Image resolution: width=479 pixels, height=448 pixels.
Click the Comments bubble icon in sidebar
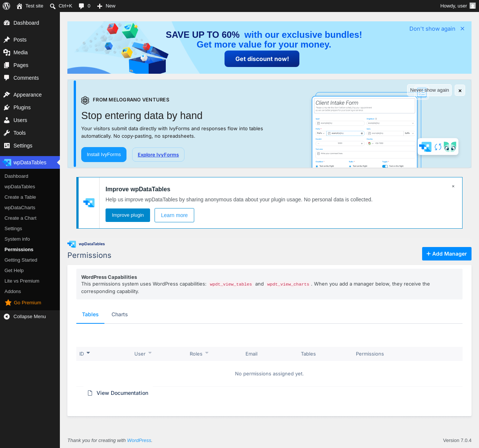pyautogui.click(x=7, y=78)
